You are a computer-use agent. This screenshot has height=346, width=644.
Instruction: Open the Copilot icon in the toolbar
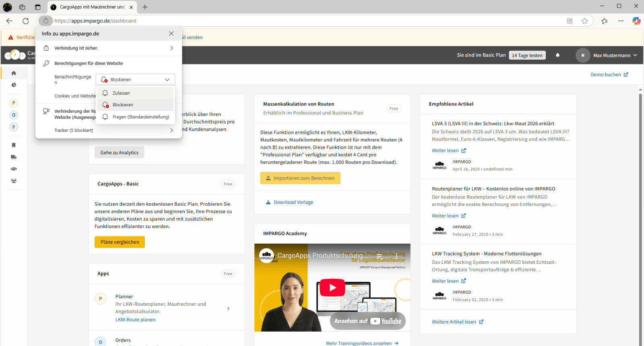(x=636, y=21)
